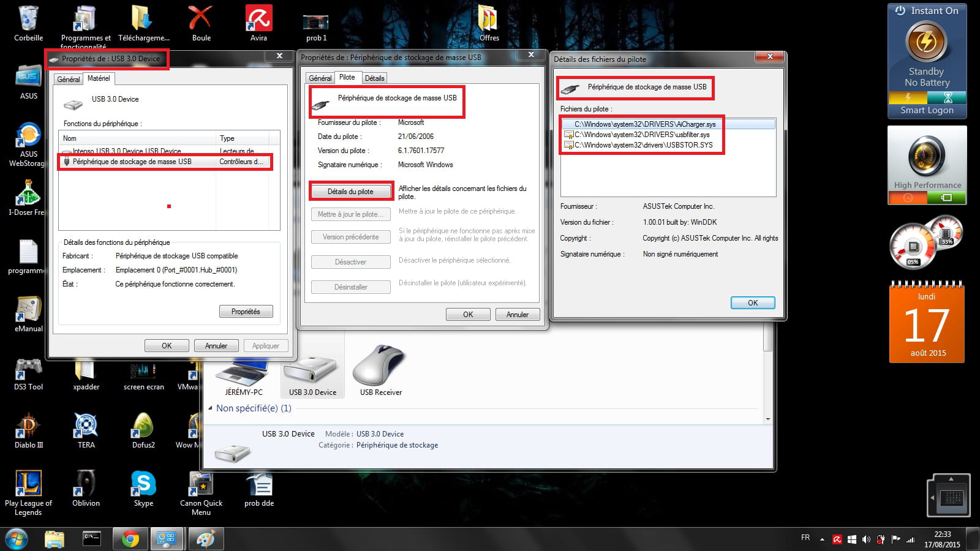Image resolution: width=980 pixels, height=551 pixels.
Task: Open Google Chrome from the taskbar
Action: [x=130, y=539]
